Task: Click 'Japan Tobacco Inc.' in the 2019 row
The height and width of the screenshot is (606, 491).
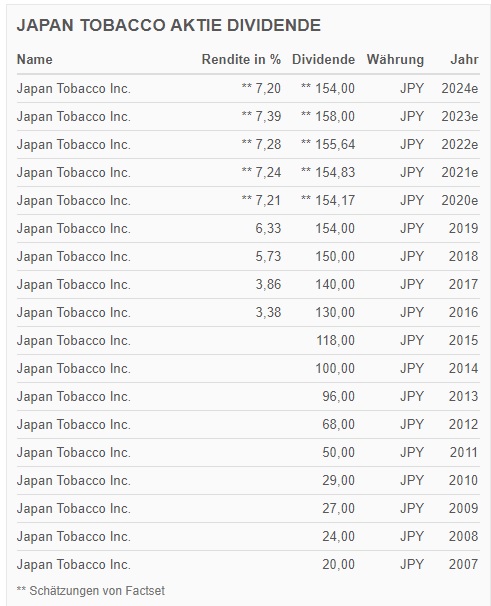Action: click(x=73, y=229)
